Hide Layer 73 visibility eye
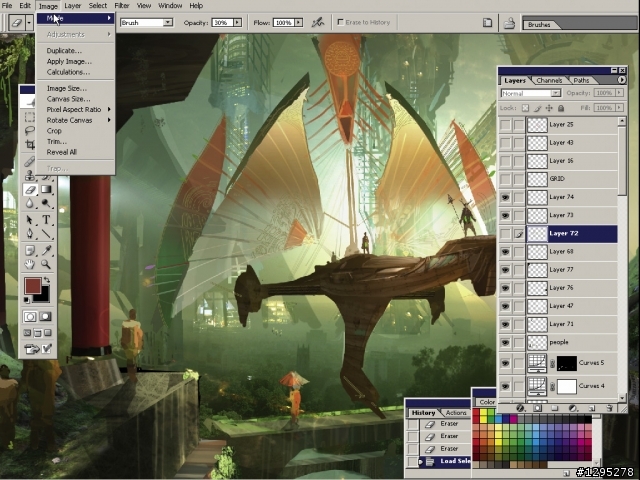The image size is (640, 480). (x=505, y=215)
